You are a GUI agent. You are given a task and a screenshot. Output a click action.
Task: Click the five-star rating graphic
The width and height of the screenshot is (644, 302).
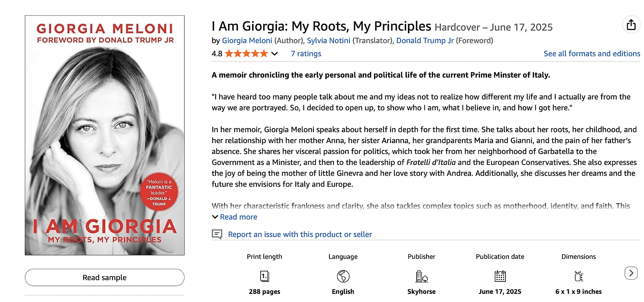[247, 54]
